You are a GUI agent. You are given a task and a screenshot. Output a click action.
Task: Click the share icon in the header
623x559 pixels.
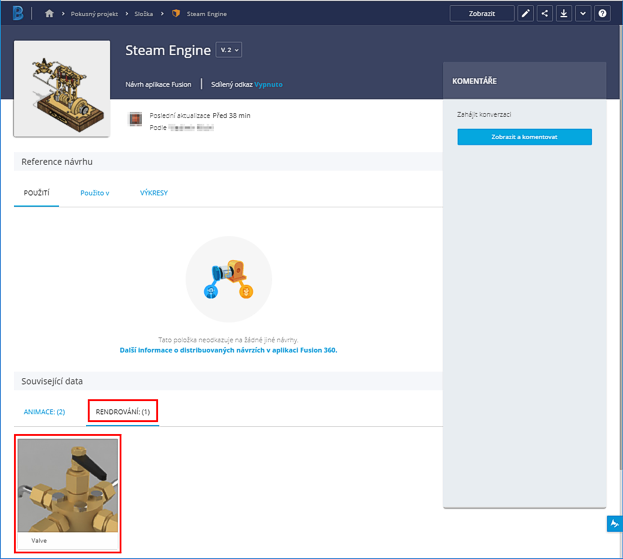[544, 14]
